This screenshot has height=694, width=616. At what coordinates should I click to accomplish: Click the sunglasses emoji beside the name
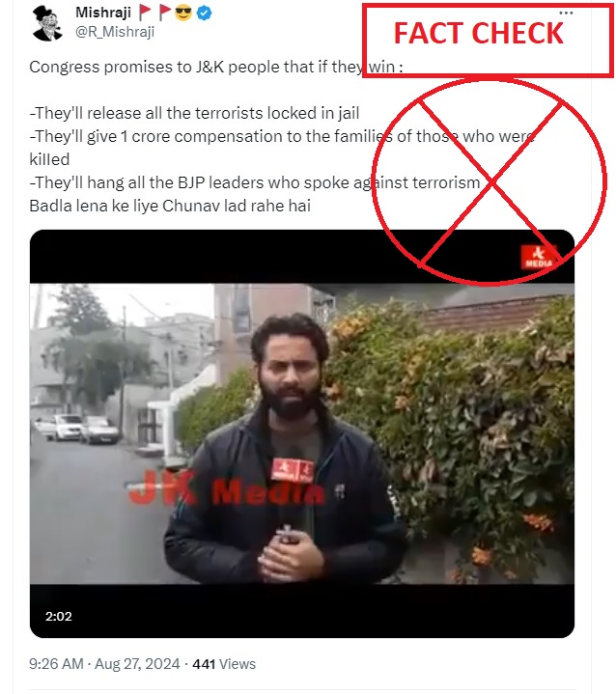coord(183,14)
